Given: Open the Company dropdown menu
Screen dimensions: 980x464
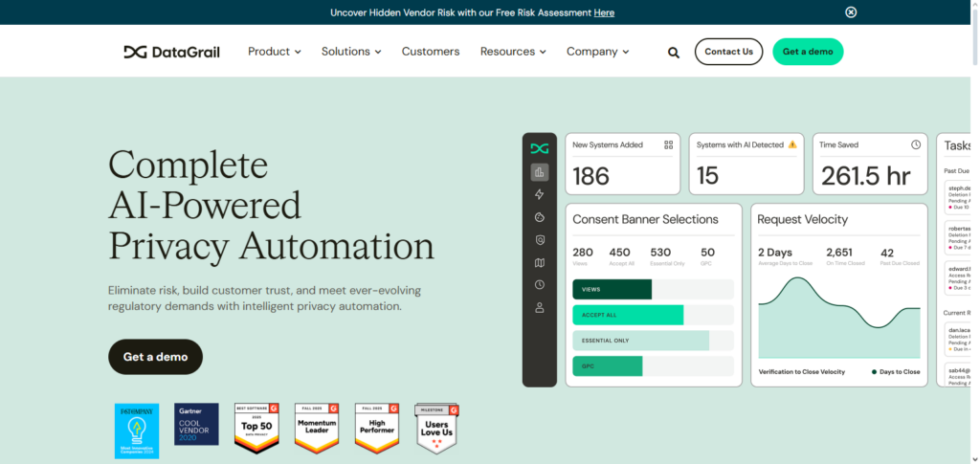Looking at the screenshot, I should pos(599,52).
